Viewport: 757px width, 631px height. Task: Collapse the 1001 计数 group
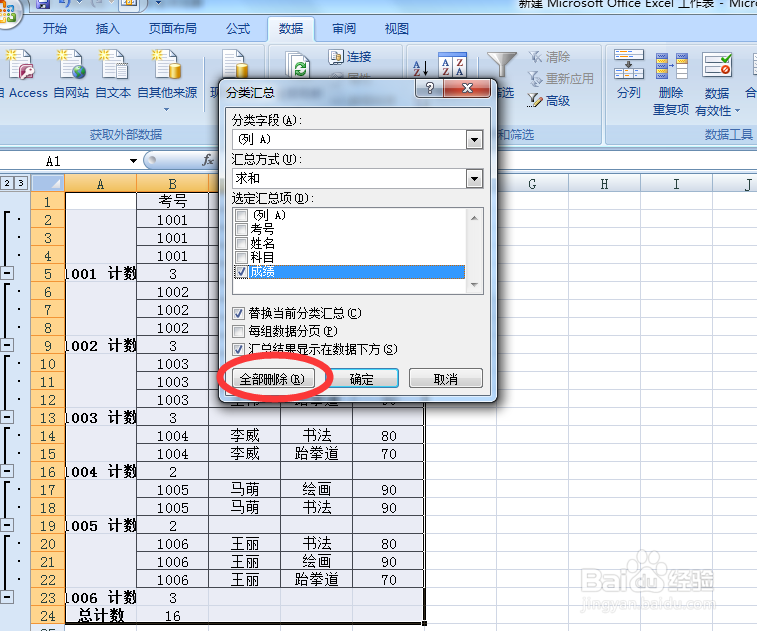click(x=7, y=273)
